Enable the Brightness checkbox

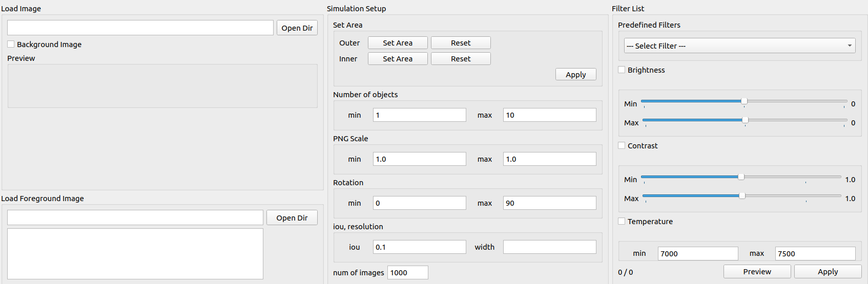622,70
